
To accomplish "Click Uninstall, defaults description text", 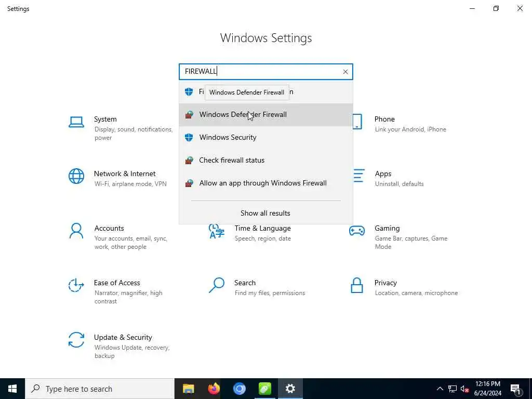I will [399, 184].
